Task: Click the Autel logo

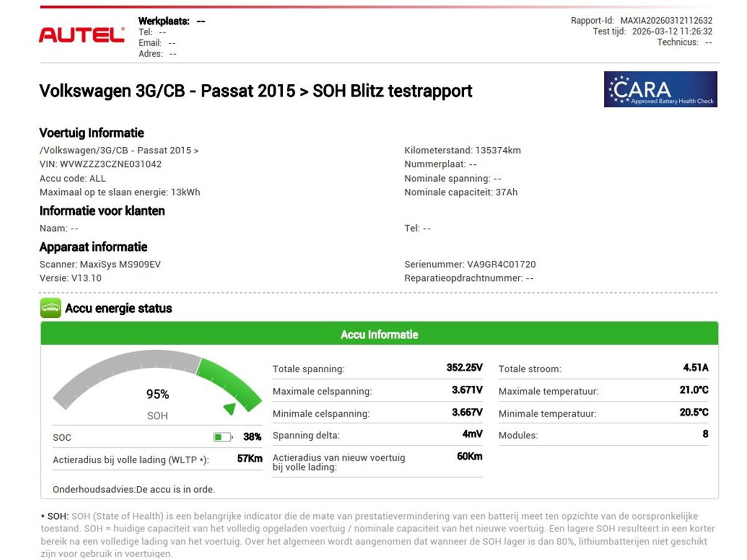Action: click(x=80, y=33)
